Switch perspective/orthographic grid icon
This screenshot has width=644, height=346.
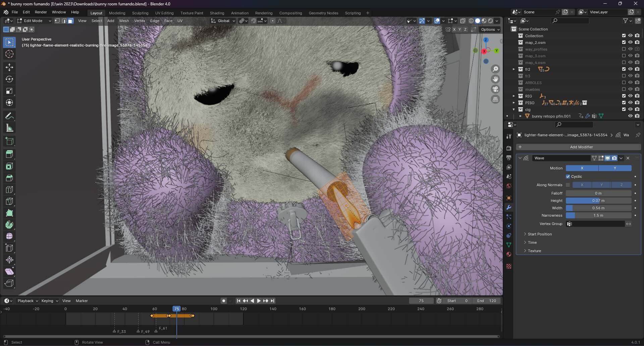(495, 99)
